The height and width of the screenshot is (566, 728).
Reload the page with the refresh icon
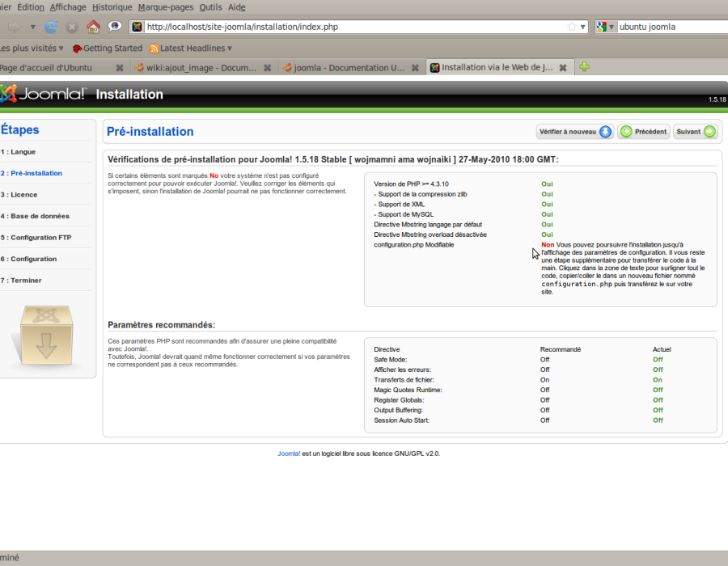click(51, 27)
